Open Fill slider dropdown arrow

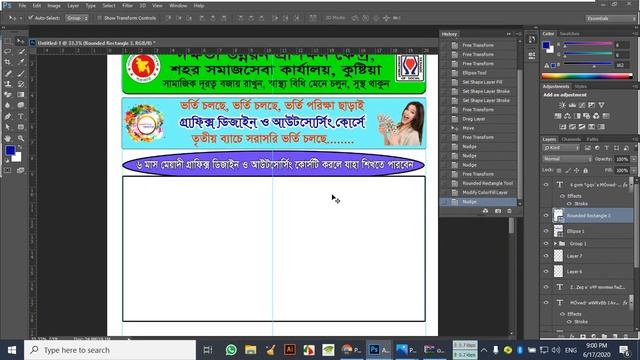coord(633,170)
